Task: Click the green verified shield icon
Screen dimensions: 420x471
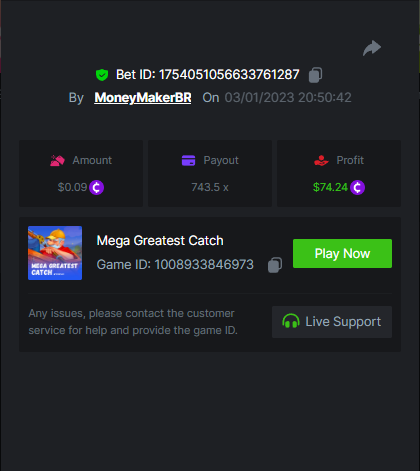Action: coord(102,75)
